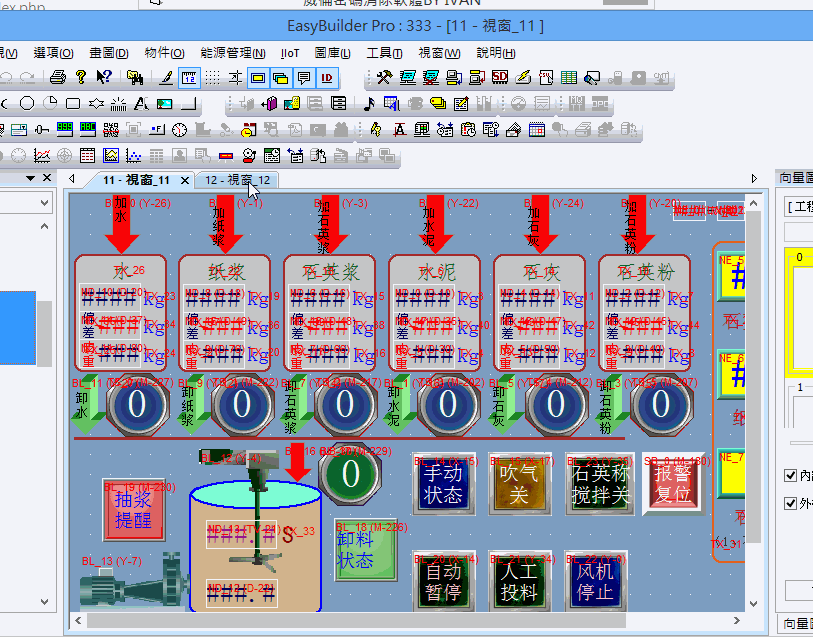Tick the lower checkbox in right panel
Viewport: 813px width, 637px height.
[x=791, y=503]
